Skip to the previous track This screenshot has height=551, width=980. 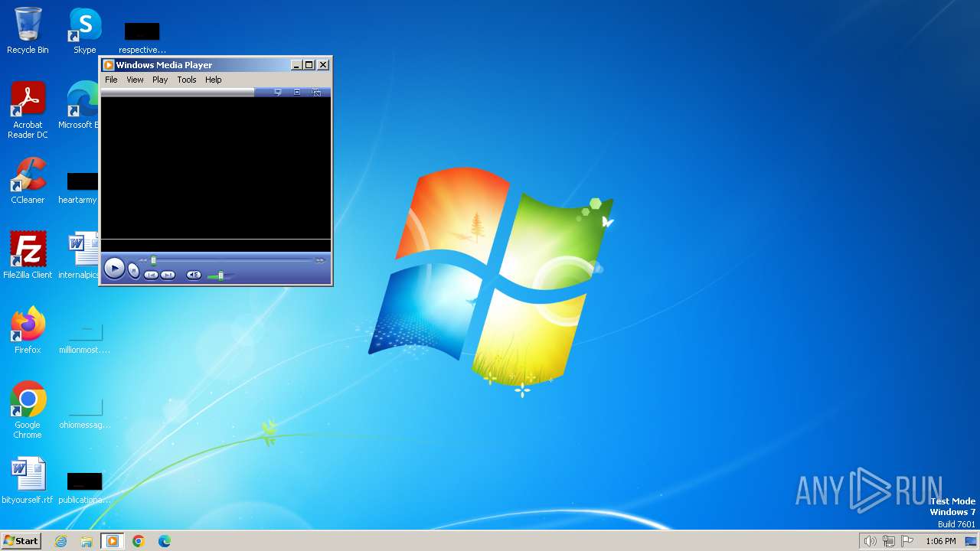152,275
